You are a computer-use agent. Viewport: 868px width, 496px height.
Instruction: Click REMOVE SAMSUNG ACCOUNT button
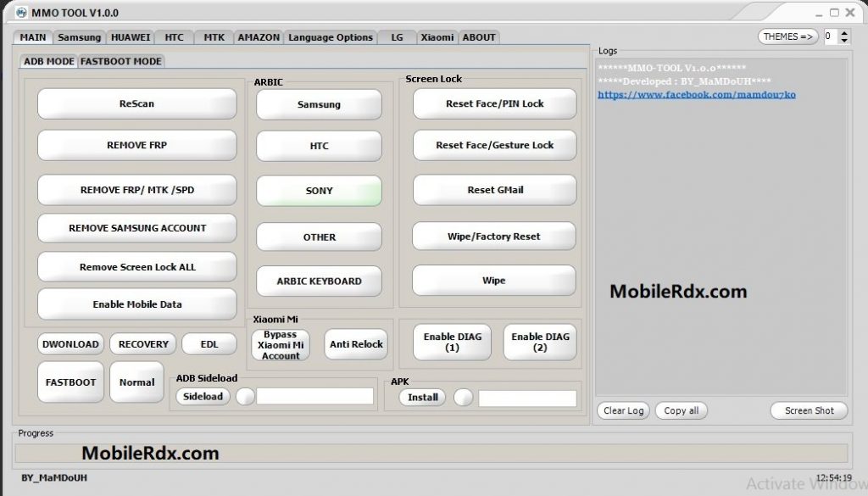136,228
